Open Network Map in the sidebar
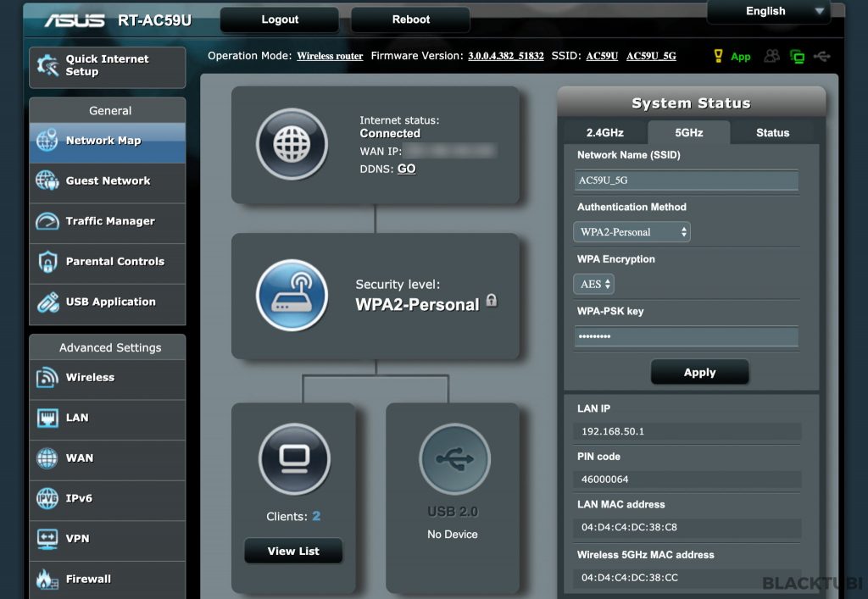Viewport: 868px width, 599px height. pyautogui.click(x=108, y=141)
